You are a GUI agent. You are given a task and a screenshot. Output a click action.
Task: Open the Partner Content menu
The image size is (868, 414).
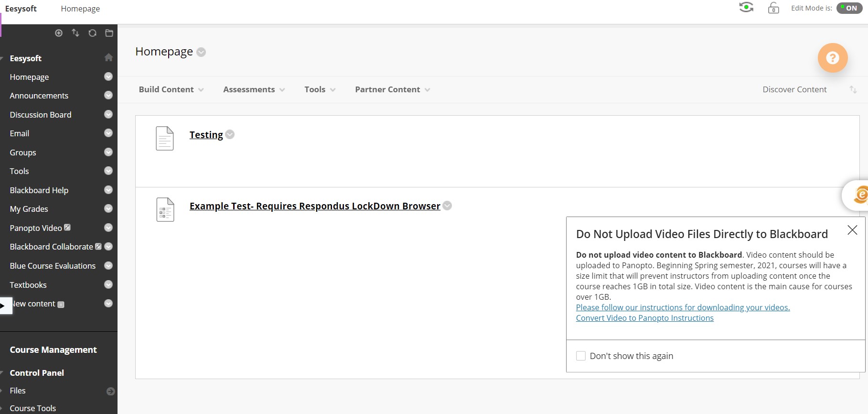coord(392,89)
